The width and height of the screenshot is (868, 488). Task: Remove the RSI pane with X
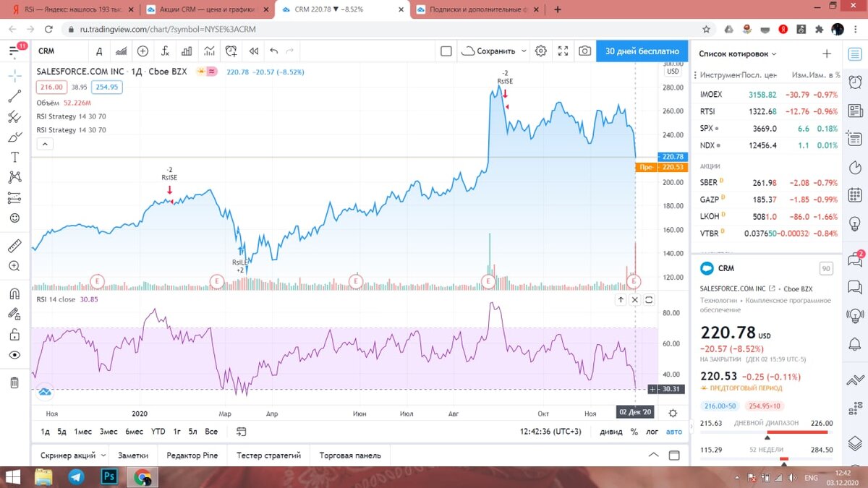tap(634, 300)
